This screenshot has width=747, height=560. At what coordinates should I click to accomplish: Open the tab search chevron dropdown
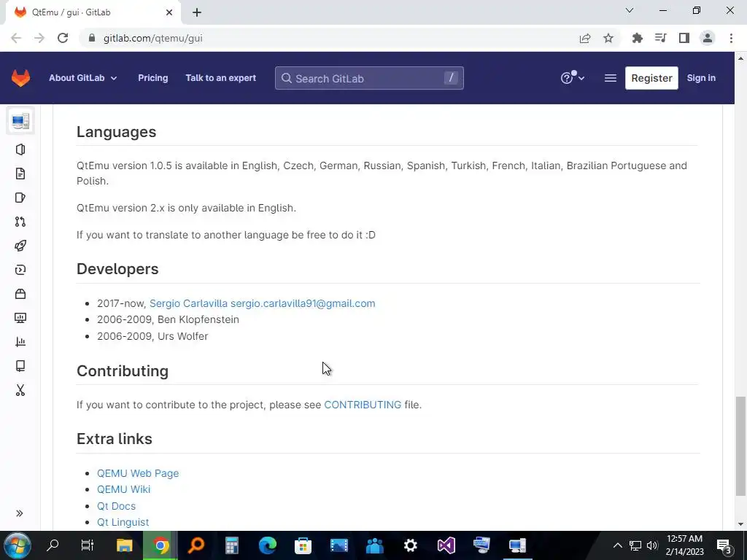[x=630, y=10]
